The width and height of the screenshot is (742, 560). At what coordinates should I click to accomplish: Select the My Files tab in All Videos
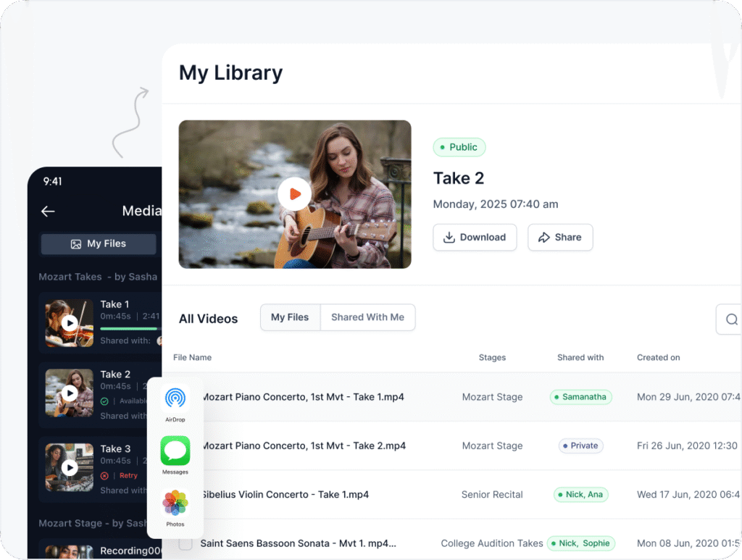point(290,317)
